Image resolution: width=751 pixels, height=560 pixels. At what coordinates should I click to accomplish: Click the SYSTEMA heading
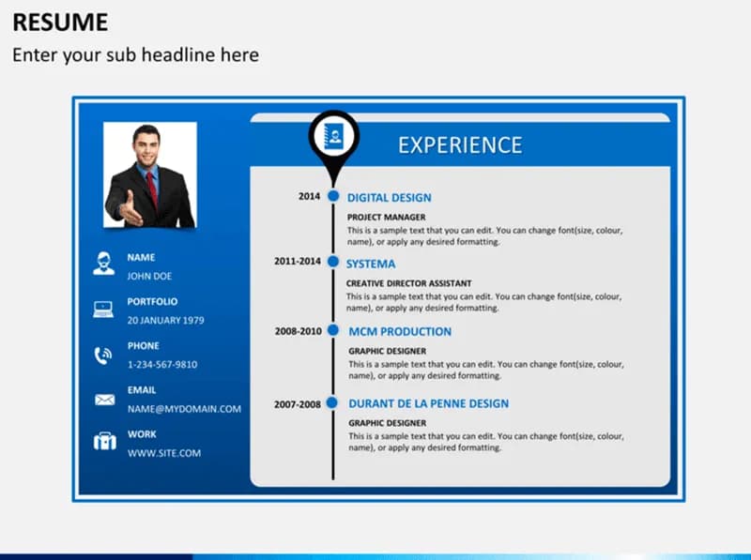tap(370, 264)
